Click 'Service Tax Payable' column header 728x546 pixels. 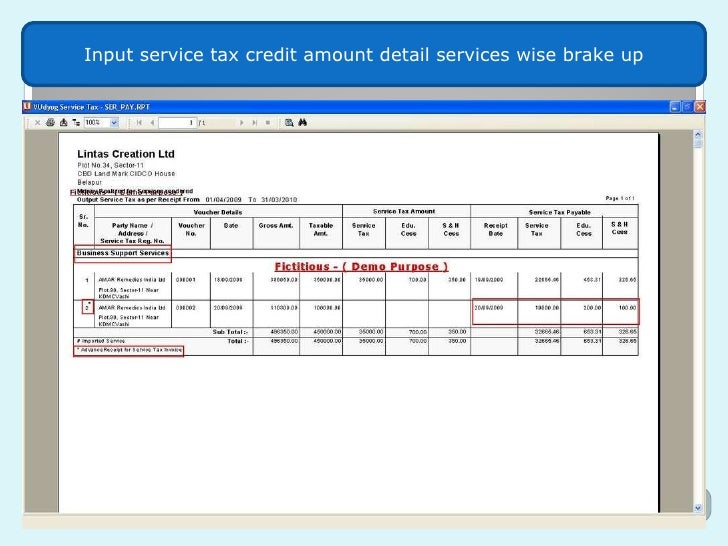coord(559,212)
